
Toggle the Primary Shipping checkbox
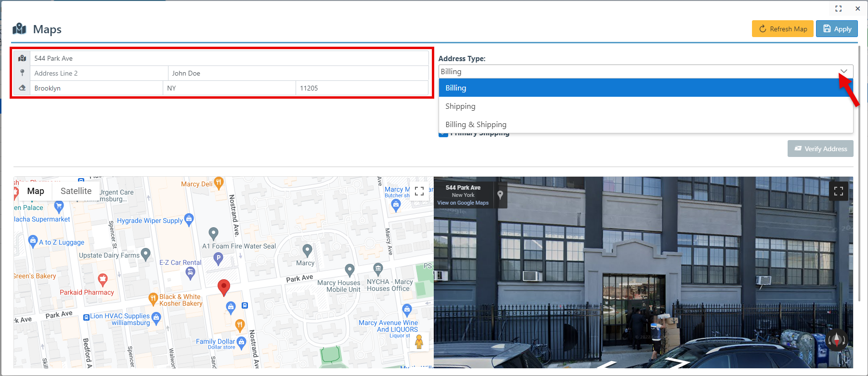tap(443, 134)
